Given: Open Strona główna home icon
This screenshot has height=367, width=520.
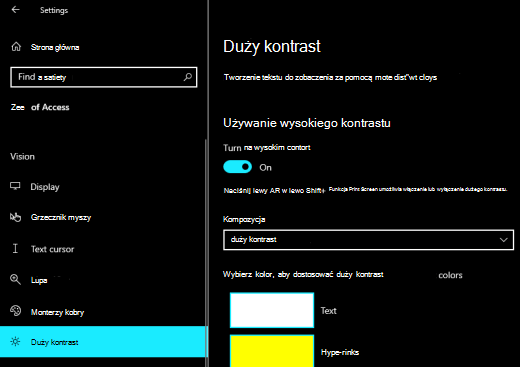Looking at the screenshot, I should pos(16,47).
